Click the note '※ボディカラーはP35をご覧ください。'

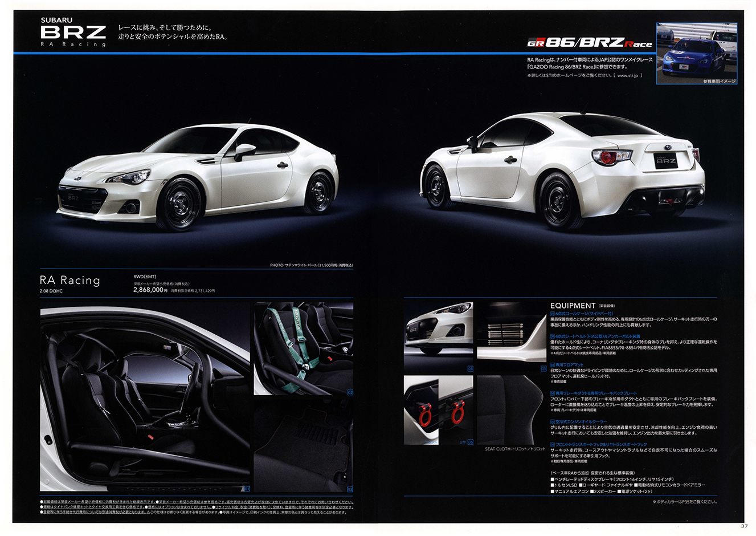[x=685, y=502]
